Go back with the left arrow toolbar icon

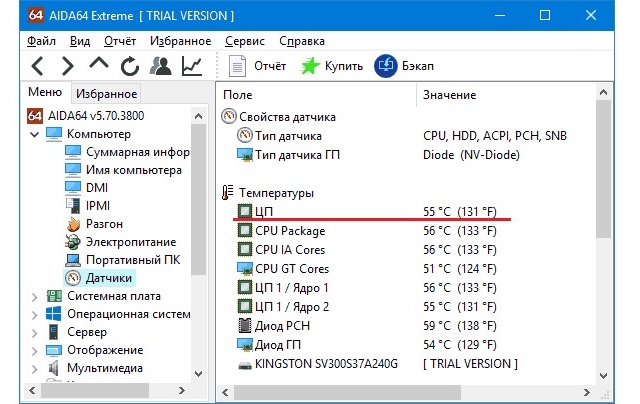38,66
